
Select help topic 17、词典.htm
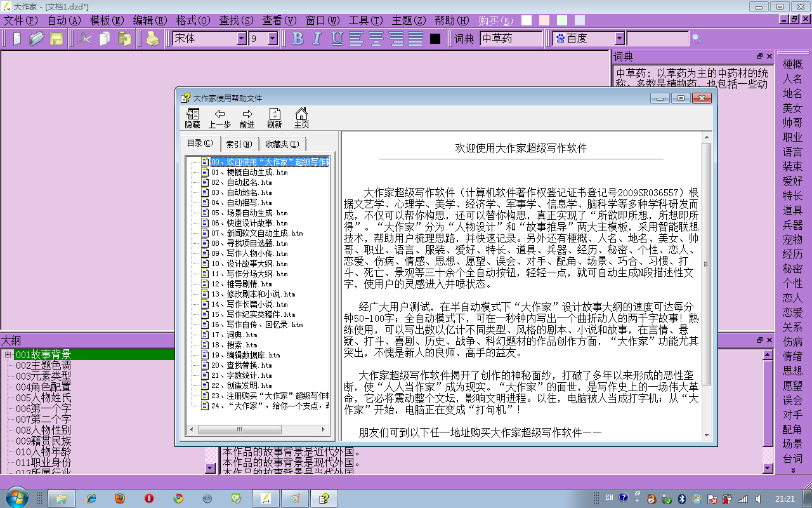coord(234,335)
